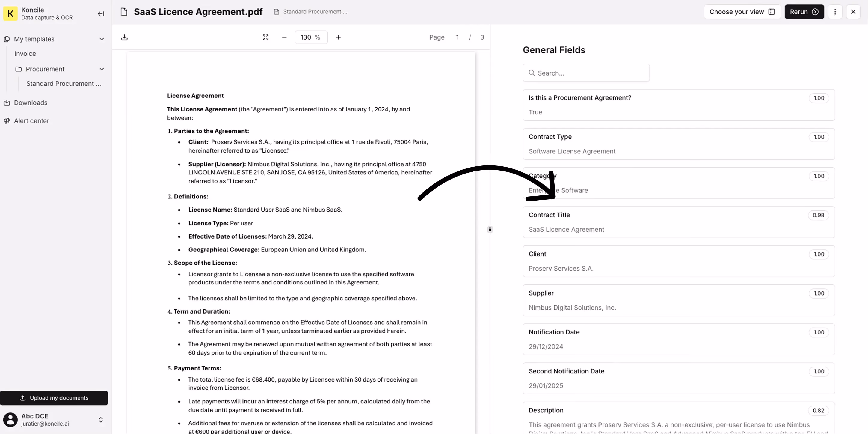Click the Nimbus Digital Solutions, Inc. value
Viewport: 868px width, 434px height.
572,308
